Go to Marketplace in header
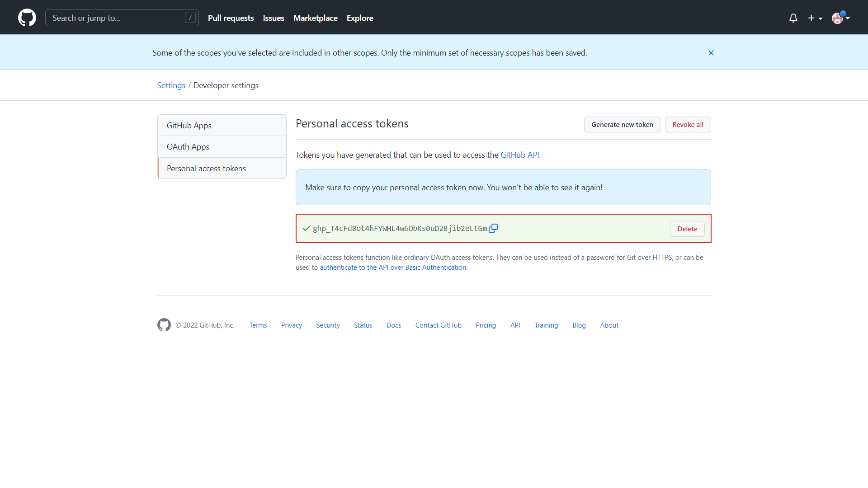 point(315,18)
